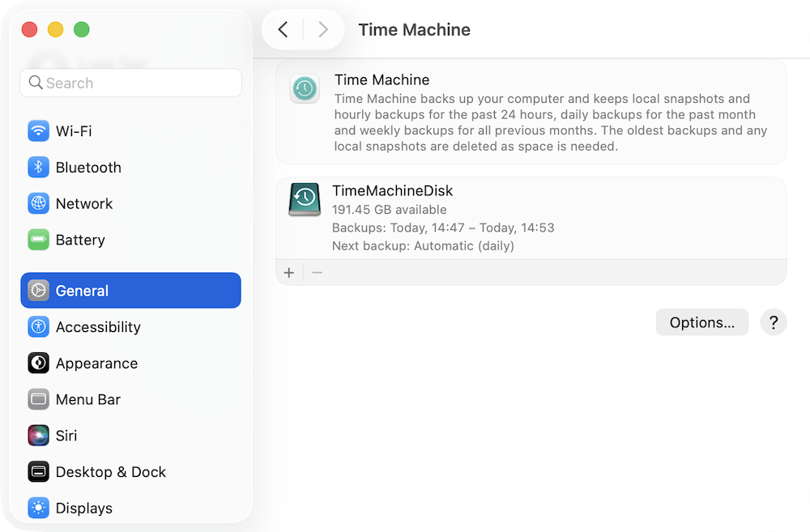810x532 pixels.
Task: Remove TimeMachineDisk using the minus button
Action: point(317,272)
